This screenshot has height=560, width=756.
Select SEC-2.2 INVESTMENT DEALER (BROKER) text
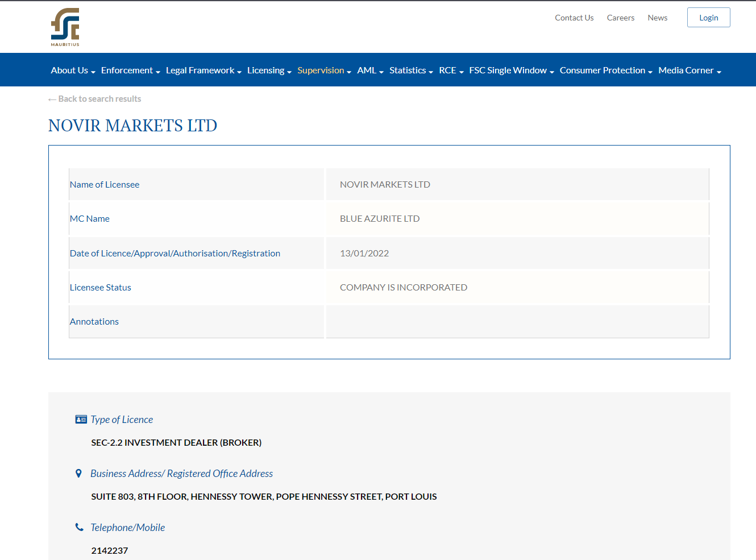point(176,442)
